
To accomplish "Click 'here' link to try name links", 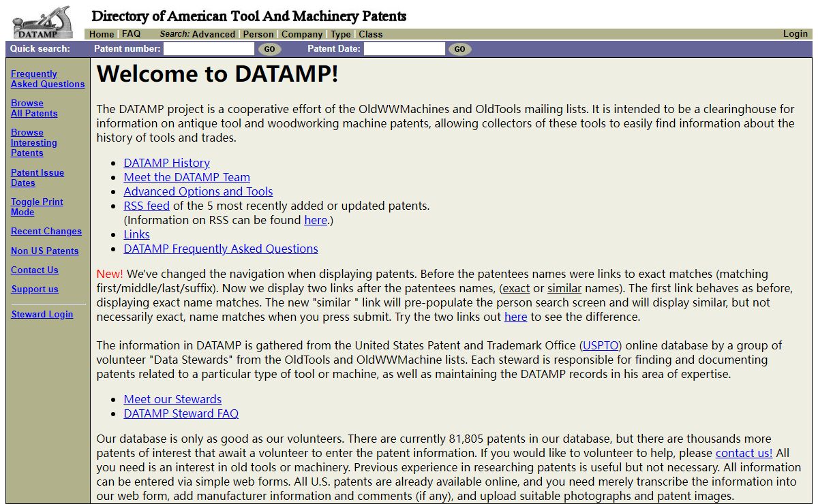I will [x=516, y=317].
